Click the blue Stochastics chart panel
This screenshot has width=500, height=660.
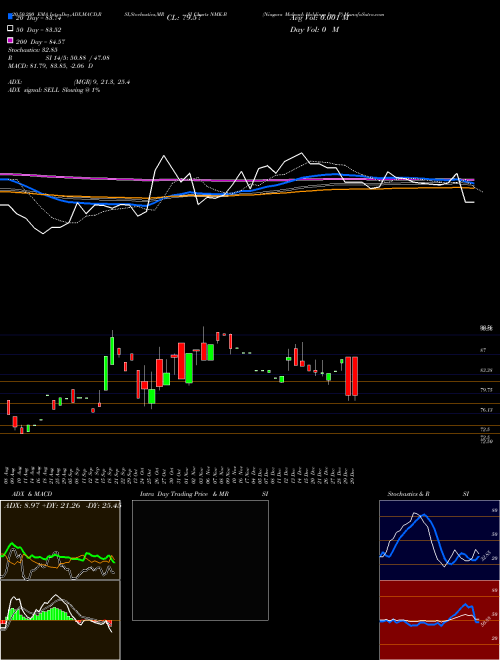click(439, 540)
